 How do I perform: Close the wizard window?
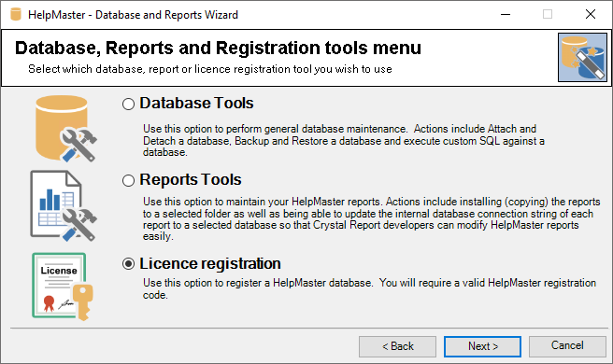[591, 14]
